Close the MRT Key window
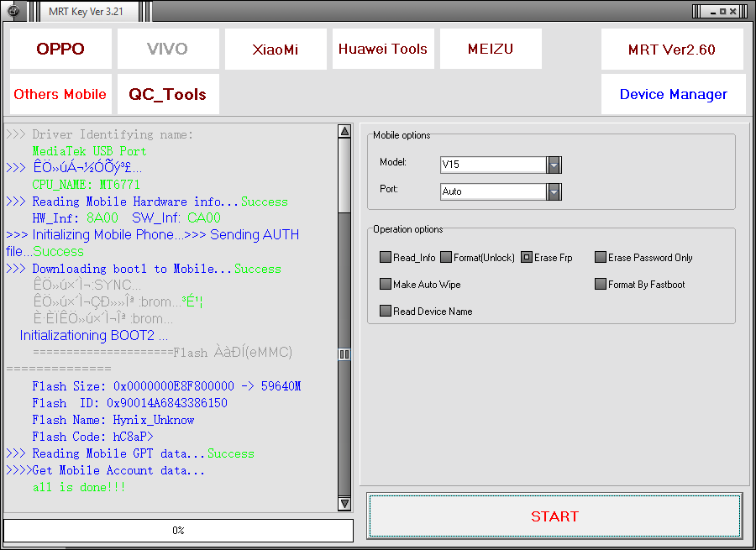Viewport: 756px width, 550px height. click(734, 11)
